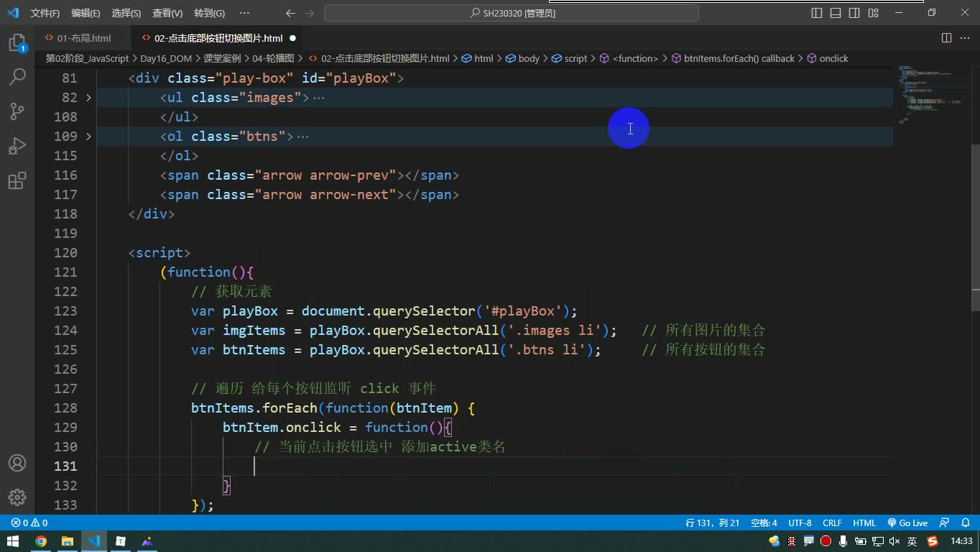Open the Manage gear icon
The width and height of the screenshot is (980, 552).
click(x=17, y=497)
